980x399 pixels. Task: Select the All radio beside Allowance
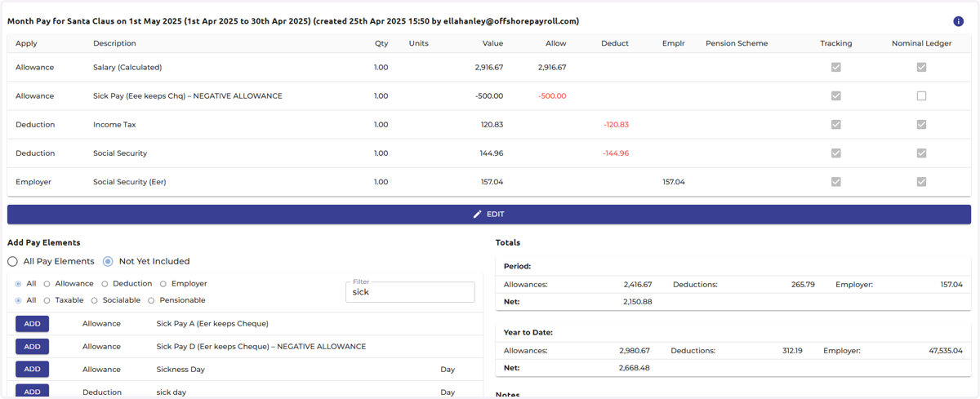[x=19, y=284]
